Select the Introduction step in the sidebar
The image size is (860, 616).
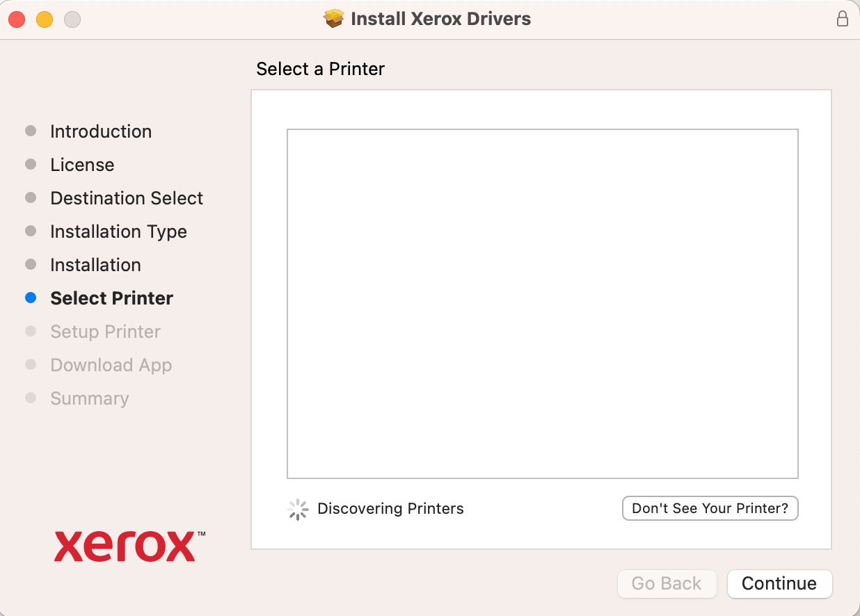pyautogui.click(x=101, y=131)
